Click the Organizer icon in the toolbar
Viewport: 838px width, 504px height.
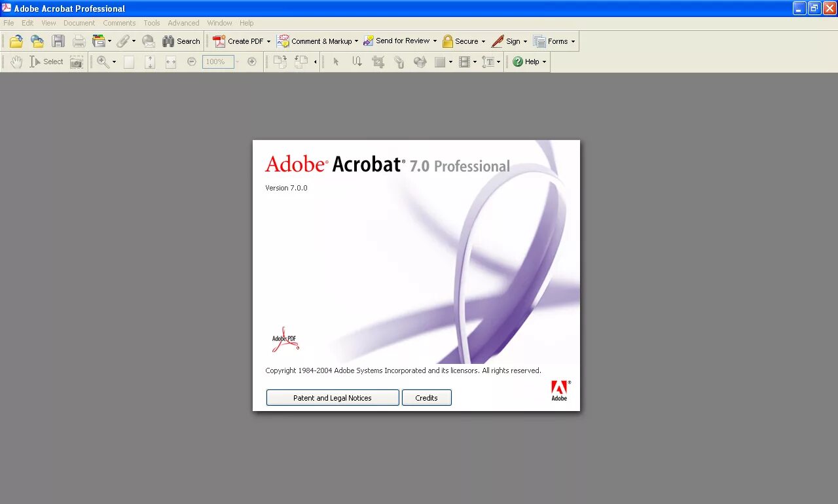point(98,41)
